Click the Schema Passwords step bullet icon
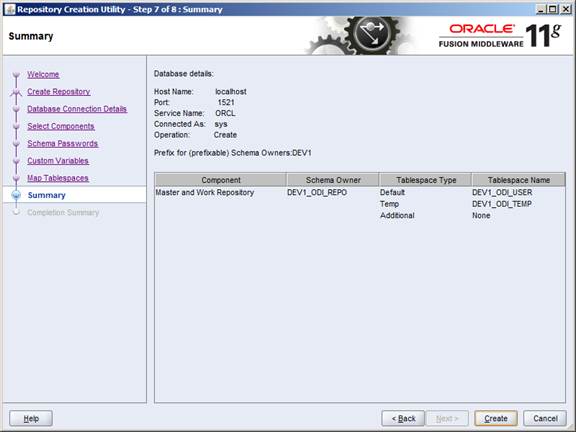Screen dimensions: 576x432 click(x=16, y=144)
